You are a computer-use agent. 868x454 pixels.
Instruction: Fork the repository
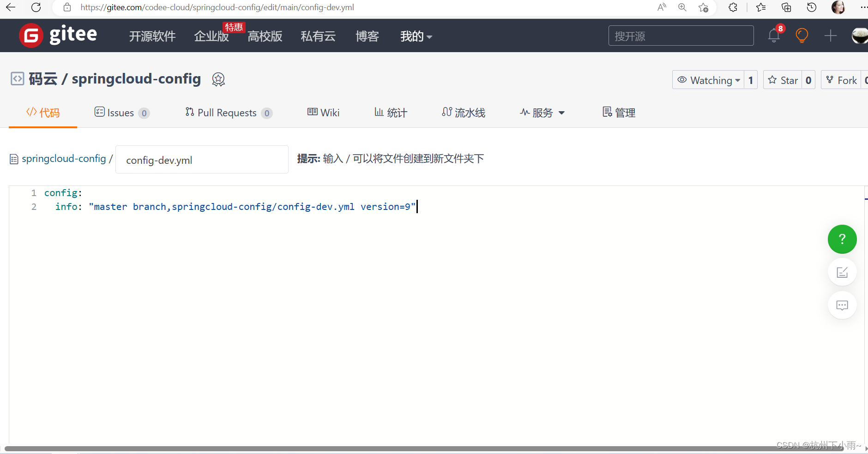coord(841,80)
